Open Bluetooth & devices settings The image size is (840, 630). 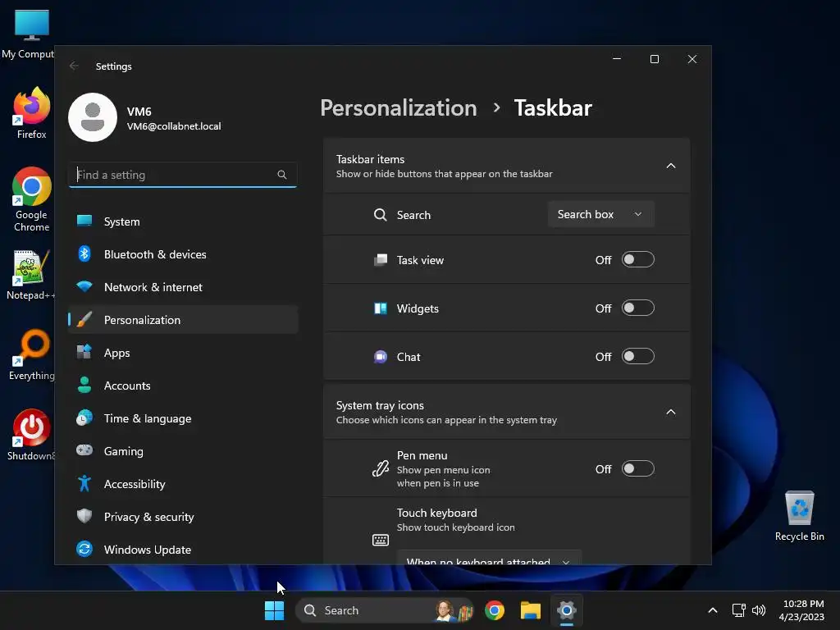(183, 254)
